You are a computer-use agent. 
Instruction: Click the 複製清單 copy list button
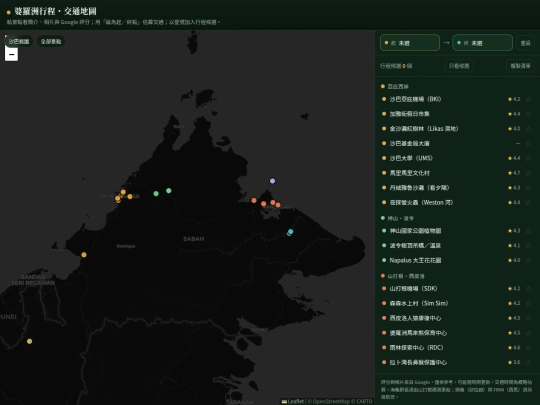coord(520,66)
